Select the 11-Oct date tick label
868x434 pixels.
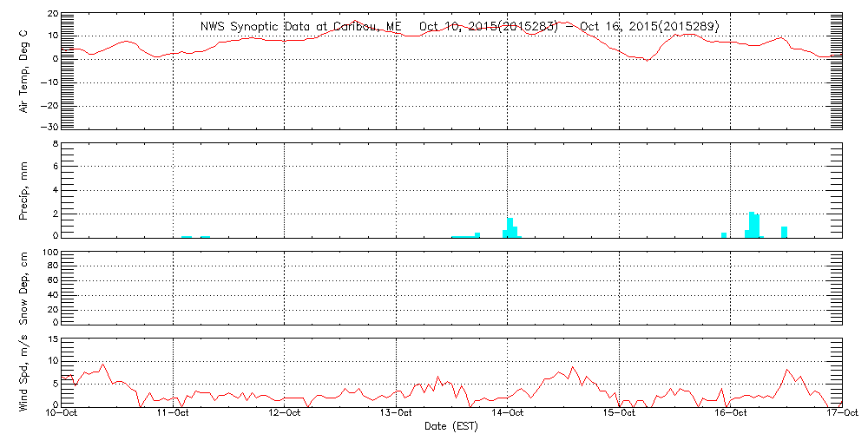coord(174,414)
